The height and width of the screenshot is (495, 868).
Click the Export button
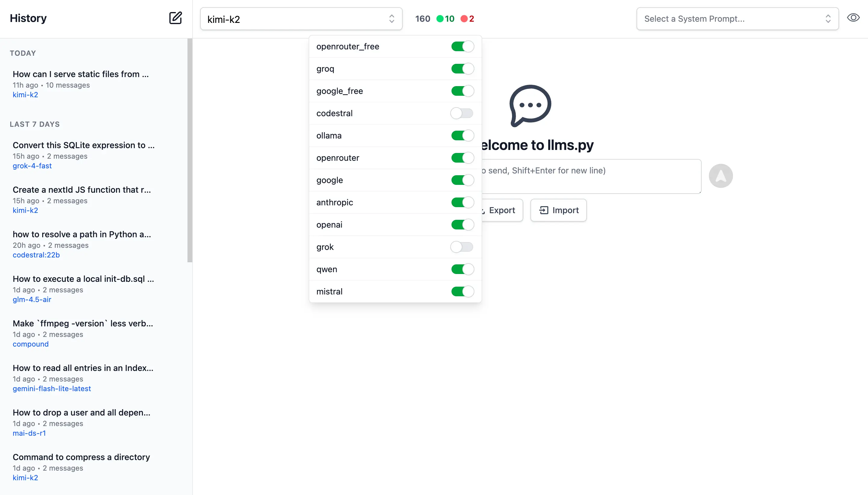pyautogui.click(x=502, y=210)
